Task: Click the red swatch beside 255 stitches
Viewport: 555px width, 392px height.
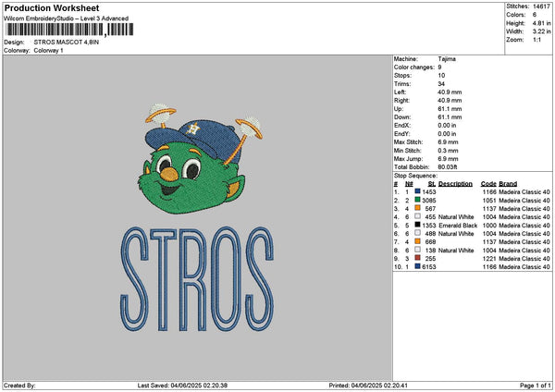Action: [418, 258]
